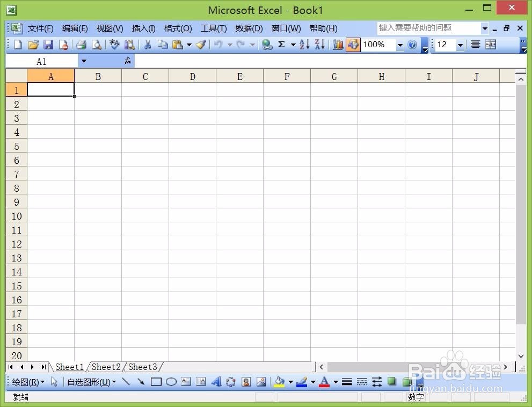This screenshot has width=532, height=407.
Task: Choose Dash Style icon
Action: 362,382
